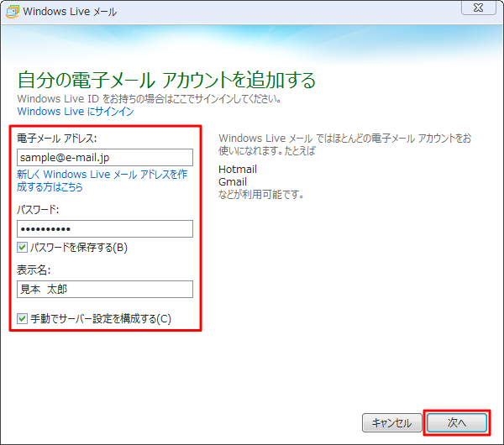The width and height of the screenshot is (504, 445).
Task: Click the Hotmail text
Action: point(238,170)
